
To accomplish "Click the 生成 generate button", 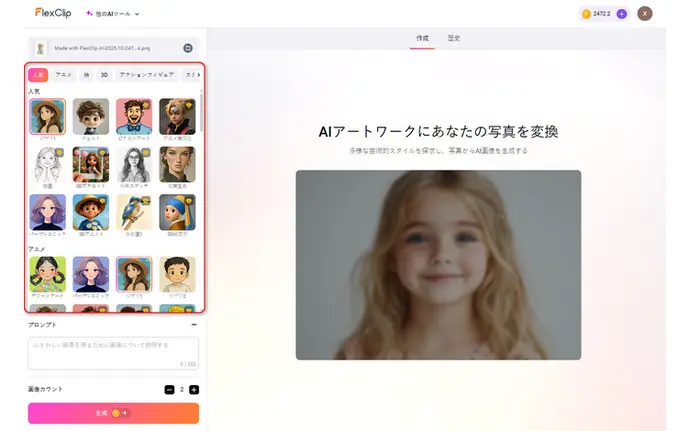I will coord(113,413).
